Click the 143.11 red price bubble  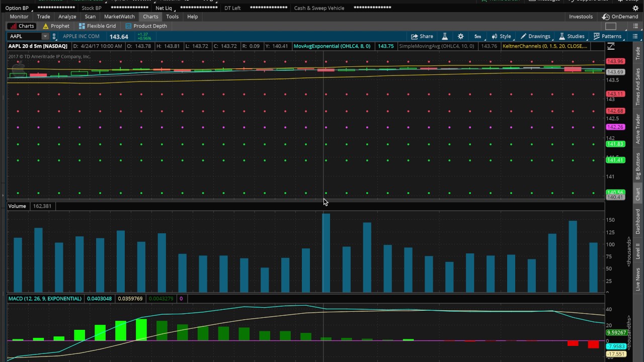tap(615, 94)
